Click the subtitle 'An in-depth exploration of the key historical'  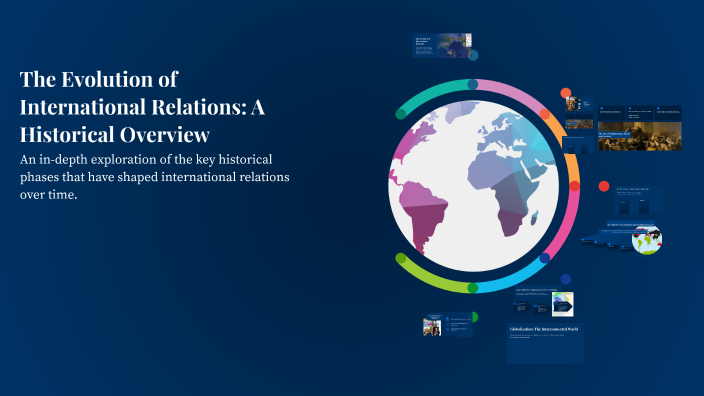146,159
